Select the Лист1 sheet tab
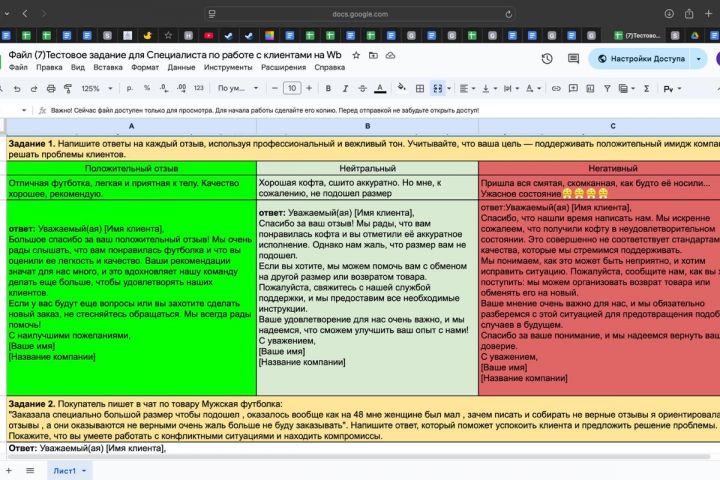The height and width of the screenshot is (480, 720). click(x=69, y=471)
